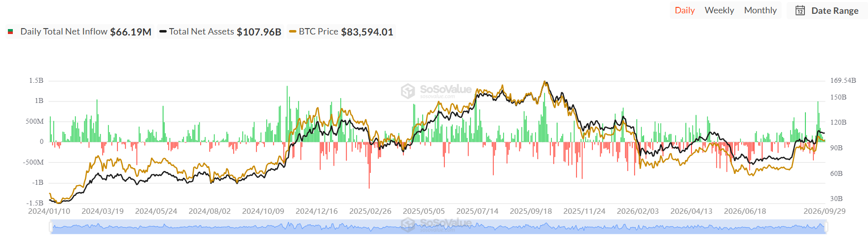Viewport: 868px width, 235px height.
Task: Click the 2026/09/29 x-axis date label
Action: click(825, 211)
